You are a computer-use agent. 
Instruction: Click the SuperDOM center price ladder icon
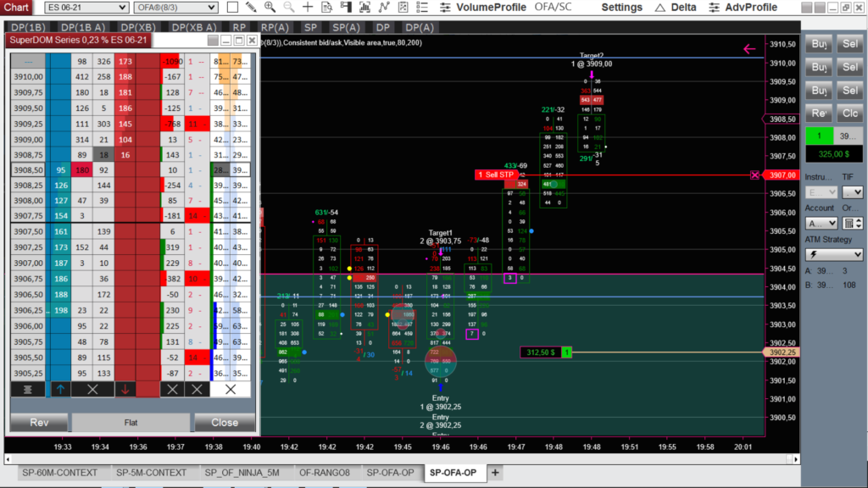click(x=28, y=390)
